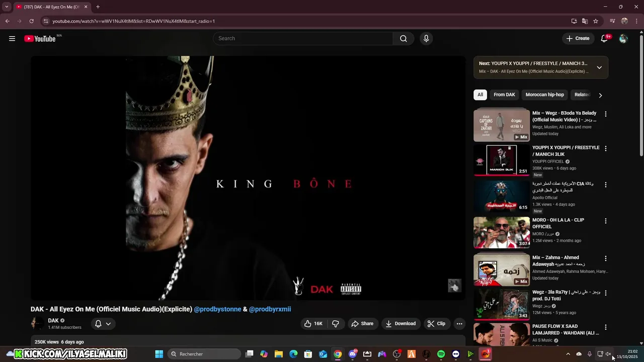Open Spotify from the taskbar
Screen dimensions: 644x362
click(441, 354)
